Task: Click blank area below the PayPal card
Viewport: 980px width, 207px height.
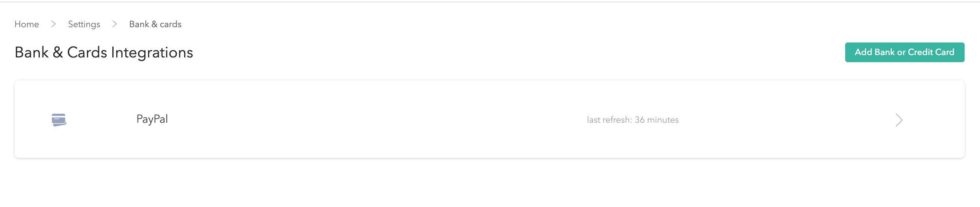Action: click(490, 183)
